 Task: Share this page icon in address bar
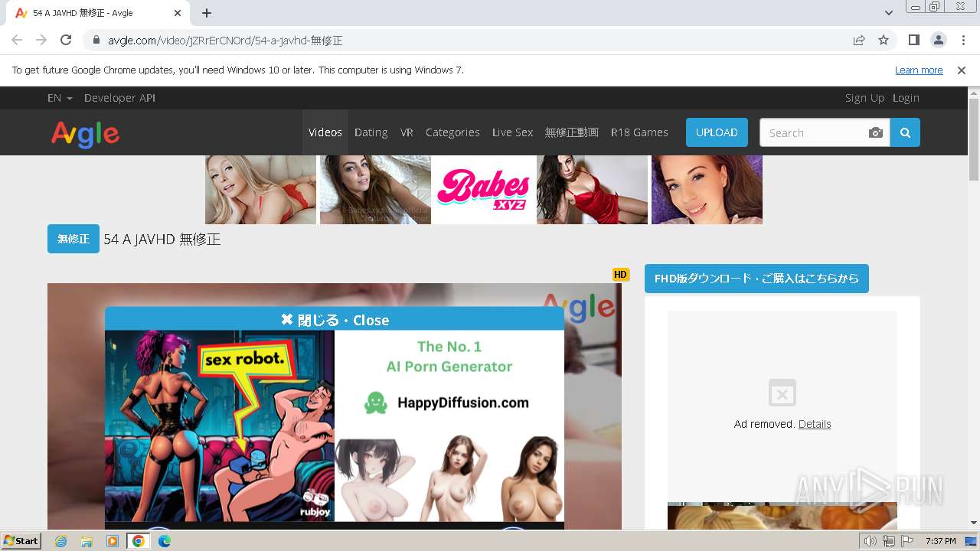coord(859,40)
